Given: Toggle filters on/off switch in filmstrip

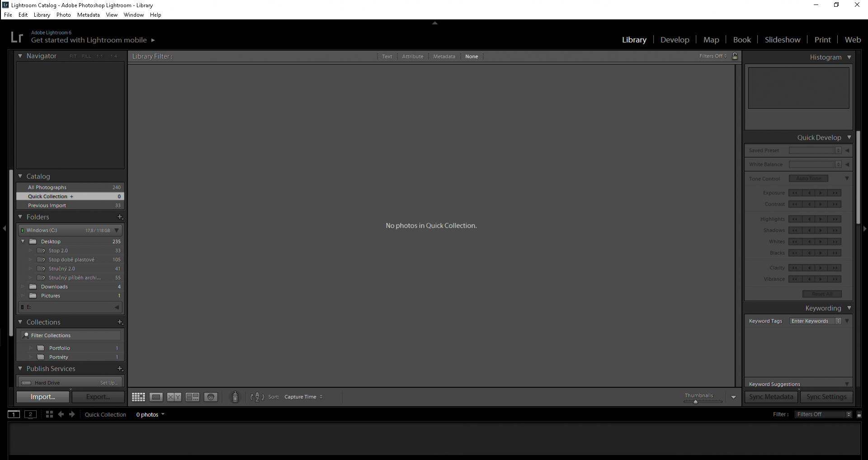Looking at the screenshot, I should [859, 414].
